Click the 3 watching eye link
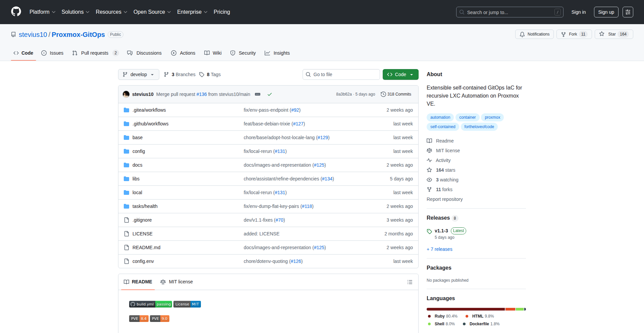This screenshot has width=644, height=333. (x=443, y=180)
